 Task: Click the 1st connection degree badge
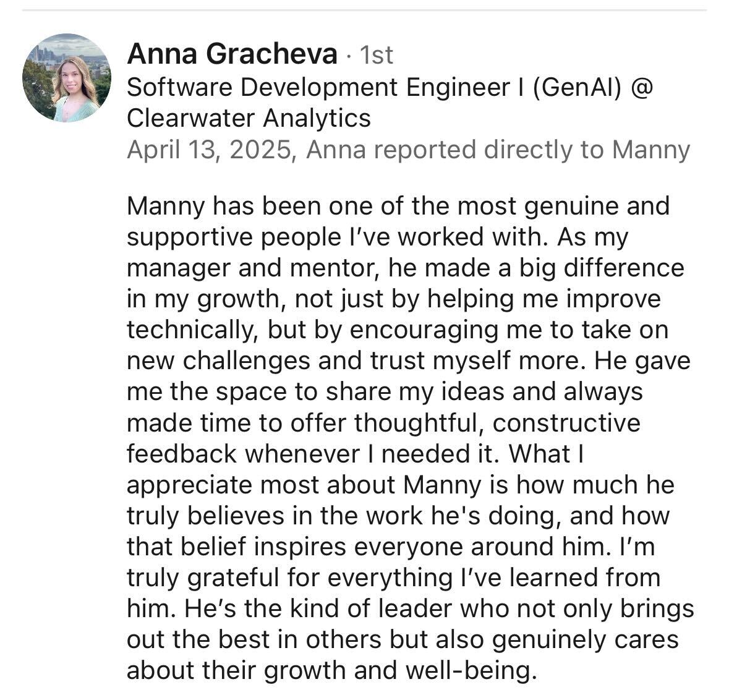coord(376,56)
